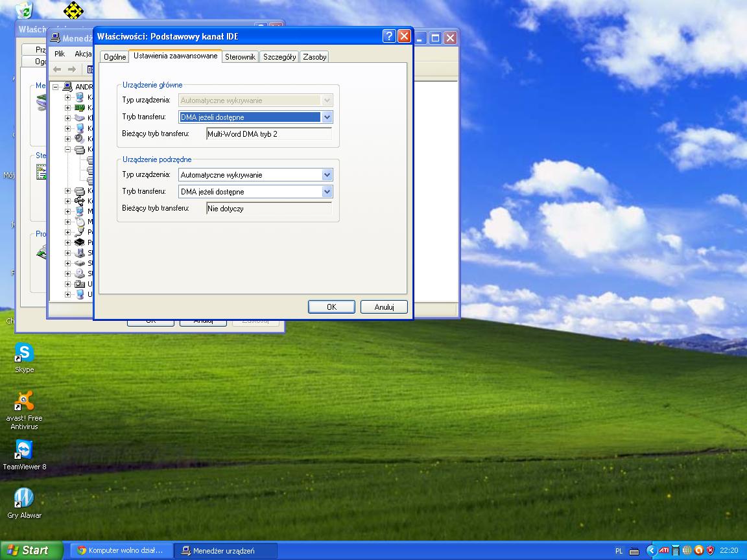Select the keyboard icon in device tree
The image size is (747, 560).
pos(80,117)
